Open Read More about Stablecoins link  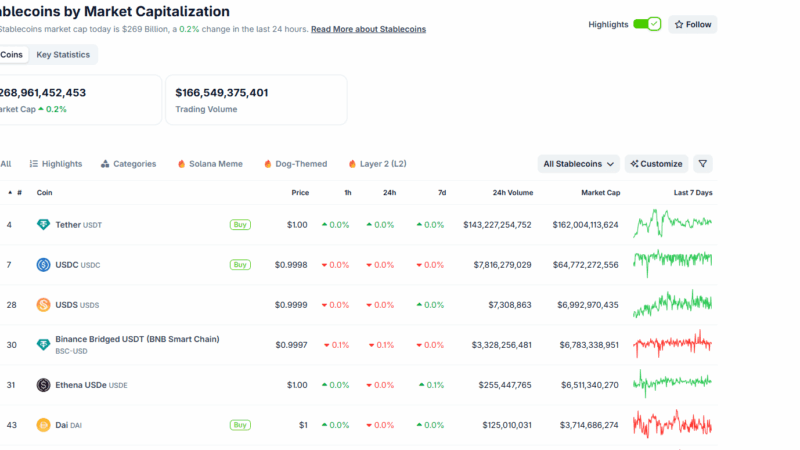(368, 29)
